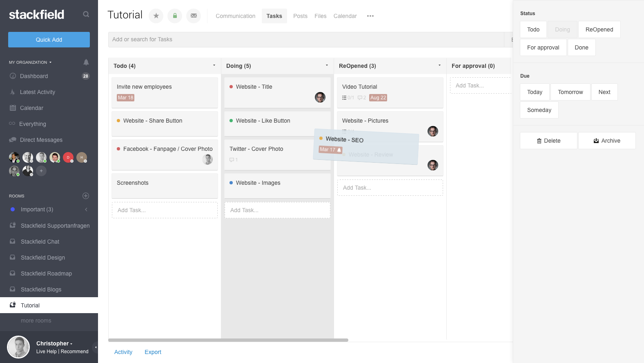The width and height of the screenshot is (644, 363).
Task: Set status to Todo
Action: pyautogui.click(x=533, y=29)
